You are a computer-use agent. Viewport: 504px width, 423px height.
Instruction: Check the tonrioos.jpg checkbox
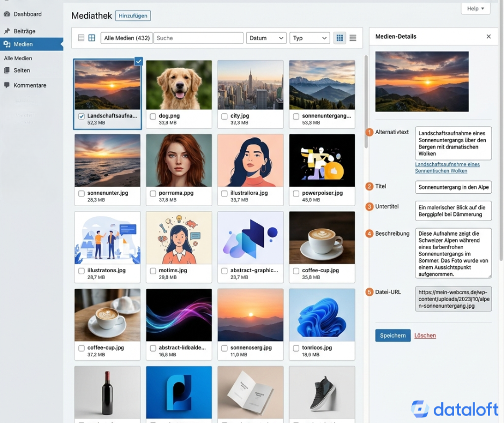click(296, 348)
